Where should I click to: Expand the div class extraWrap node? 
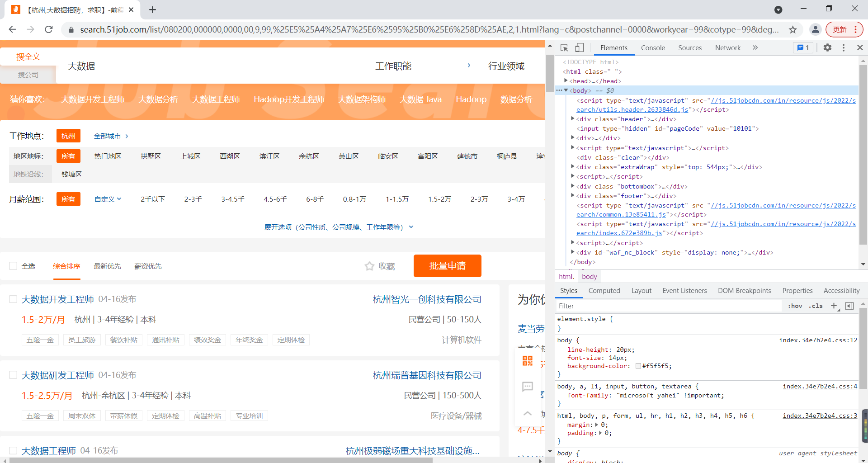[573, 166]
